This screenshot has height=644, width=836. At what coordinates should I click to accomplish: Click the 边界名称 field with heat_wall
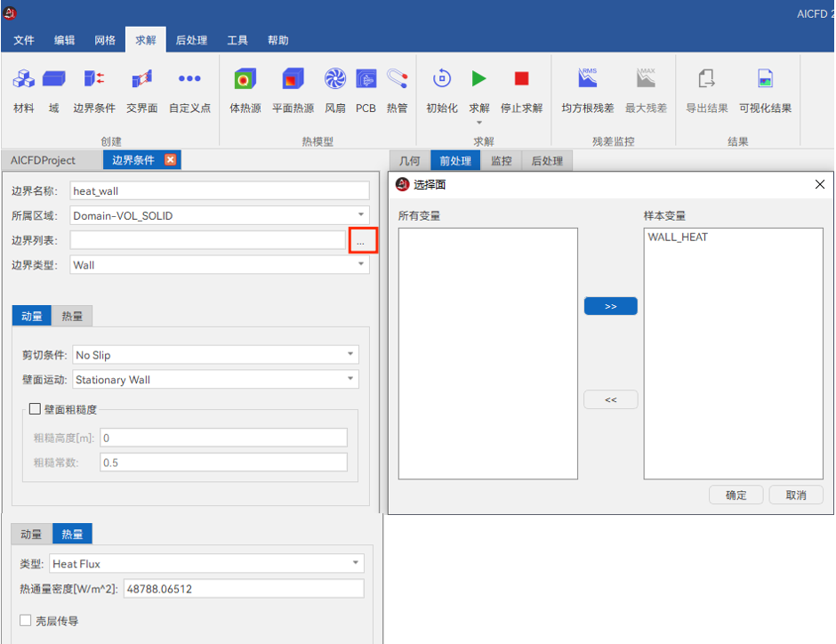point(219,191)
